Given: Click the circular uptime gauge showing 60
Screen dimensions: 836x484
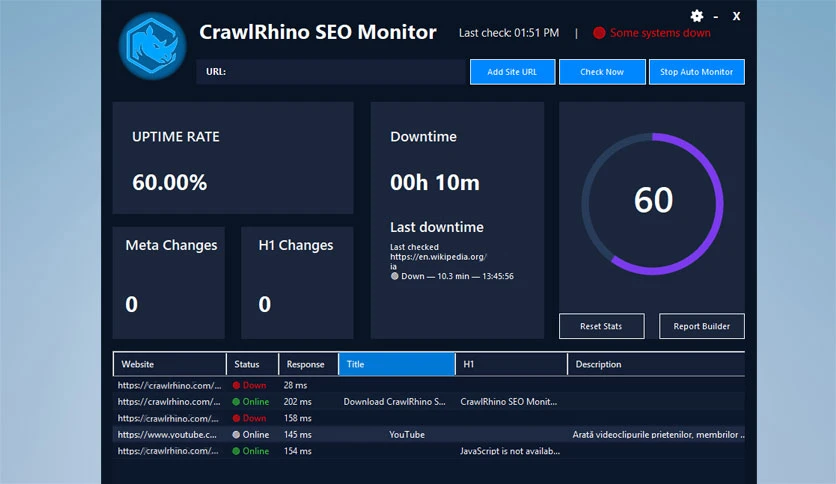Looking at the screenshot, I should click(653, 204).
